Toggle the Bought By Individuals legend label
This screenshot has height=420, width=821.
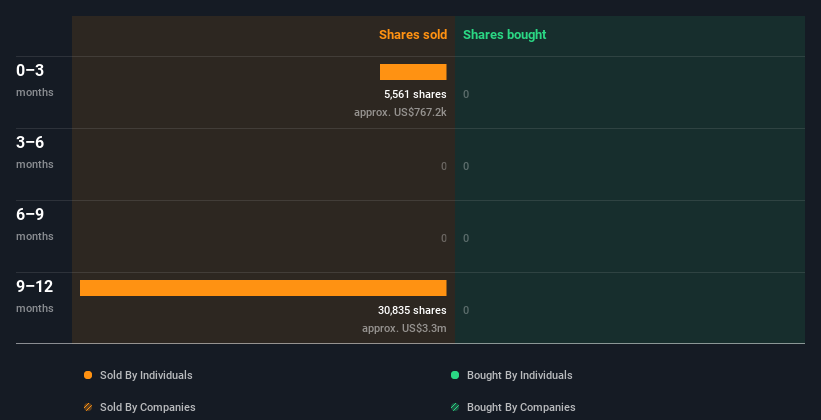coord(520,375)
